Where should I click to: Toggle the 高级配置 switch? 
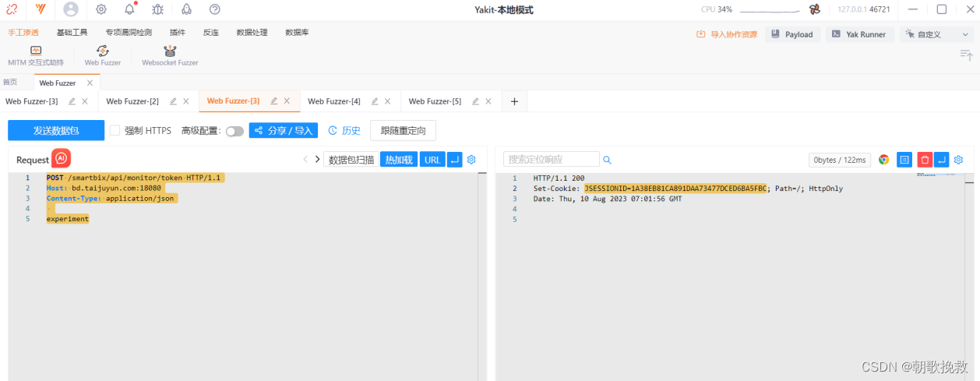coord(234,132)
